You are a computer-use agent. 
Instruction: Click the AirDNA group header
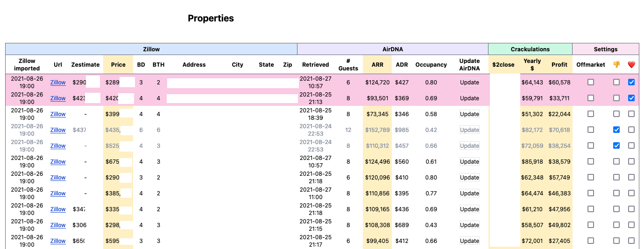click(392, 49)
